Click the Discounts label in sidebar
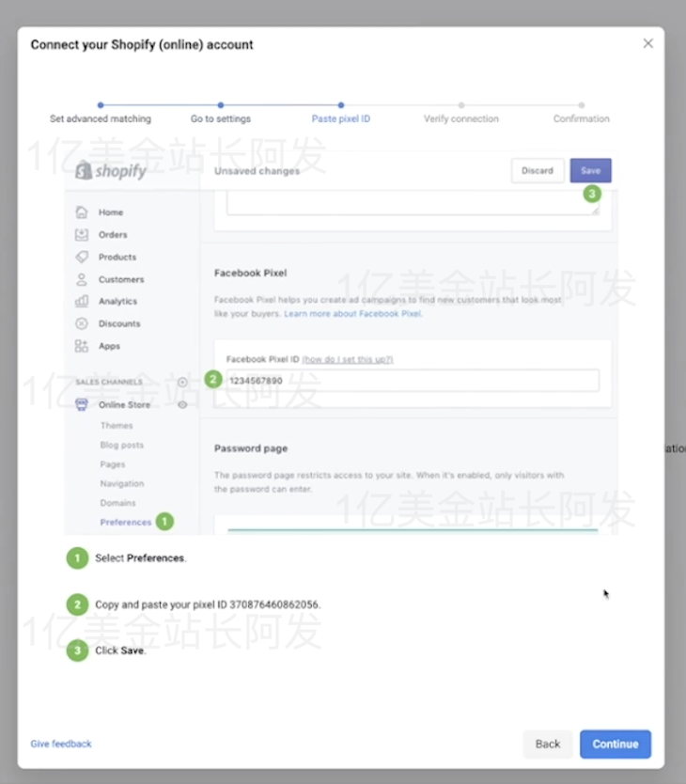Screen dimensions: 686x784 tap(119, 323)
